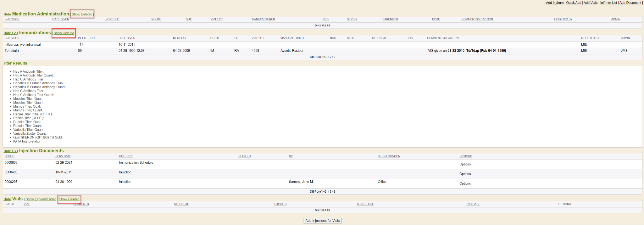
Task: Click Add Vials in the top menu
Action: click(591, 3)
